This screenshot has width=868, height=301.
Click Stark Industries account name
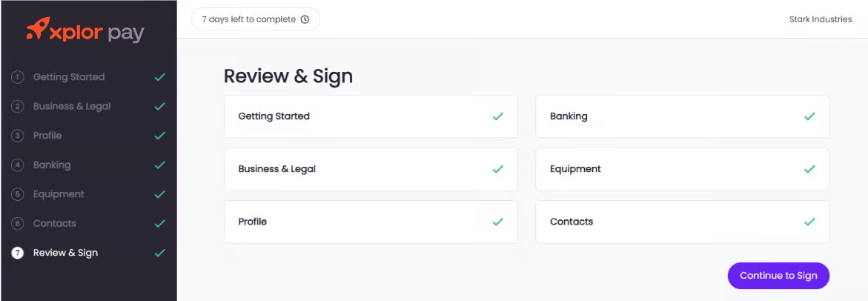(x=820, y=19)
